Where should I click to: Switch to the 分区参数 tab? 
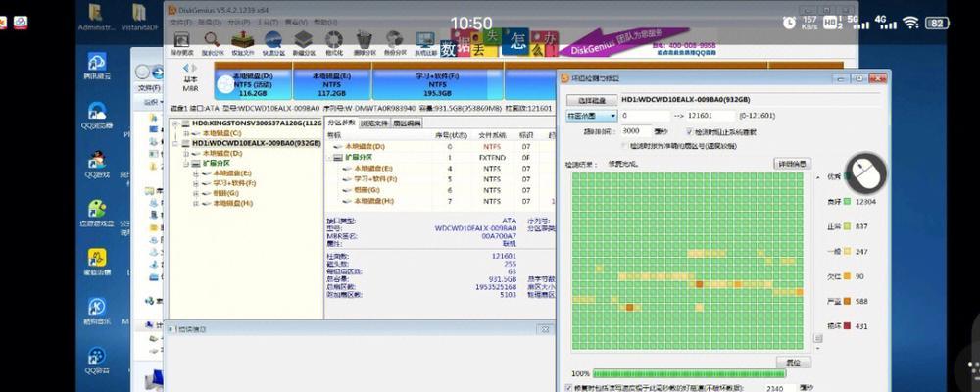(341, 122)
